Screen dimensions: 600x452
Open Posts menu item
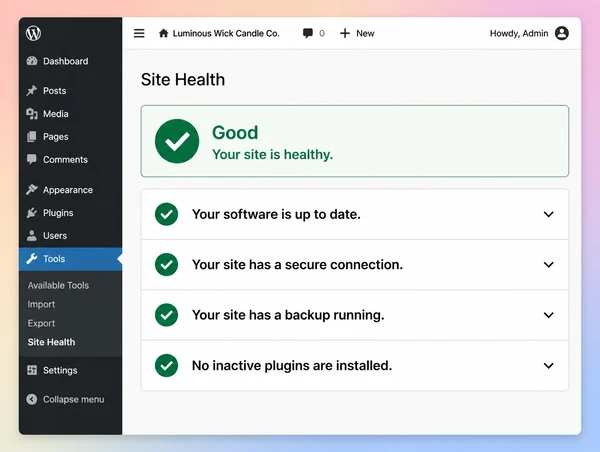pos(54,91)
